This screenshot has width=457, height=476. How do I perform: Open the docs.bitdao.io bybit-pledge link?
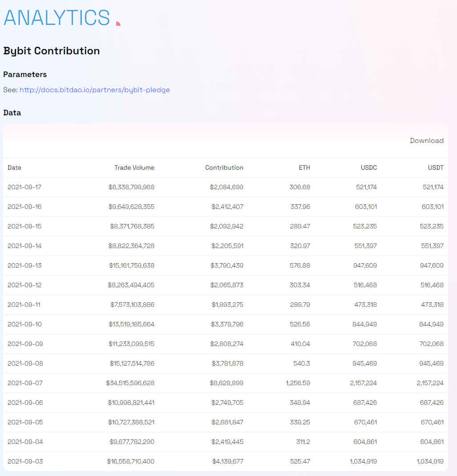pos(95,90)
